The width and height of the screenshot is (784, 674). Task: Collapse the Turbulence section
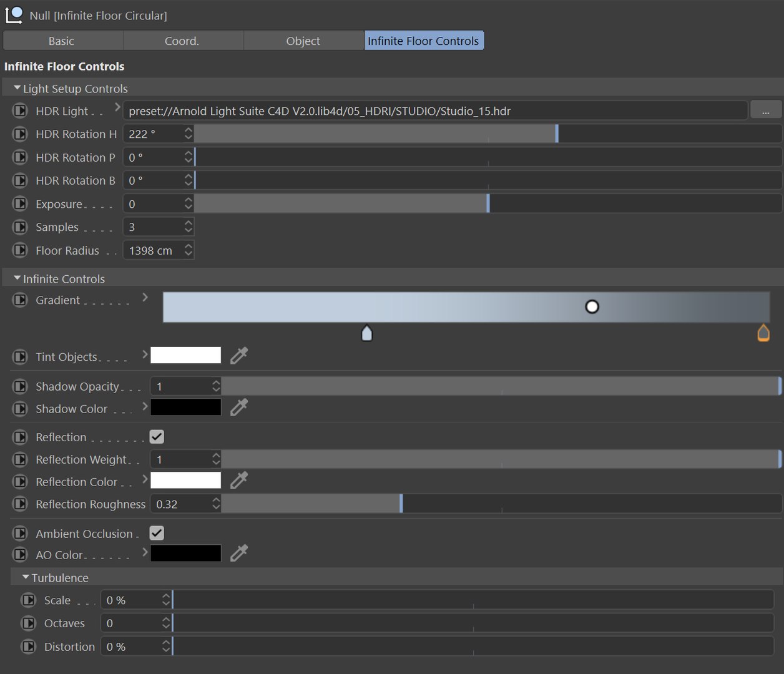tap(26, 577)
